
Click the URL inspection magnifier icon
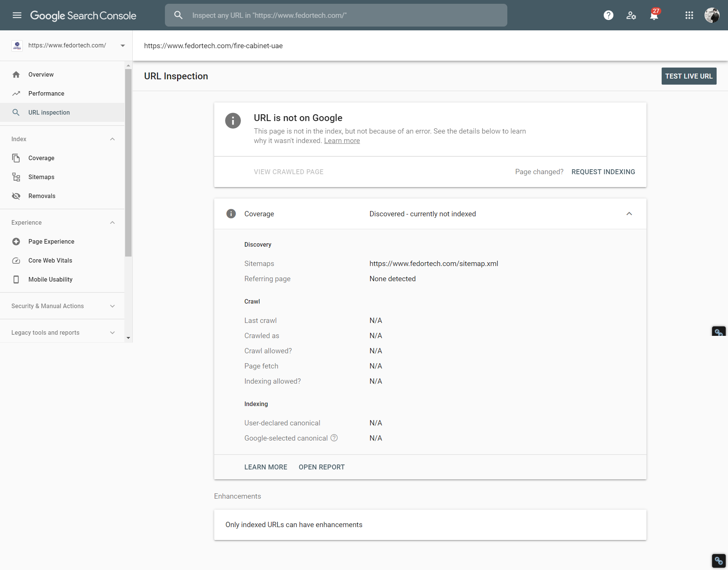tap(16, 112)
